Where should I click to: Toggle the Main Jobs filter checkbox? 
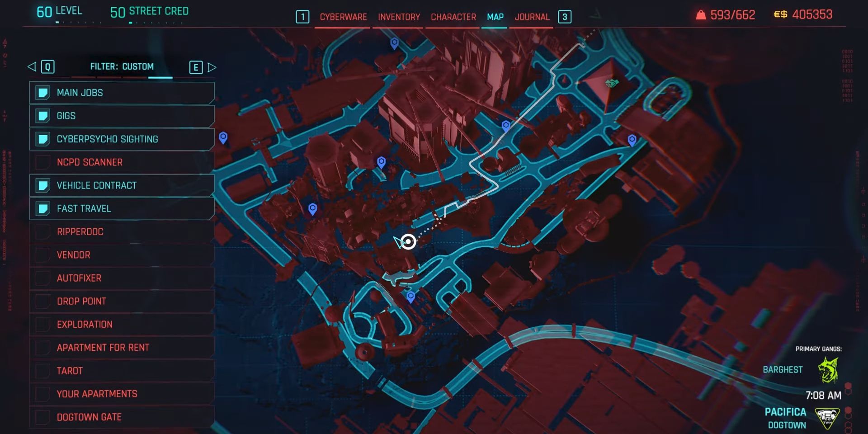point(43,93)
